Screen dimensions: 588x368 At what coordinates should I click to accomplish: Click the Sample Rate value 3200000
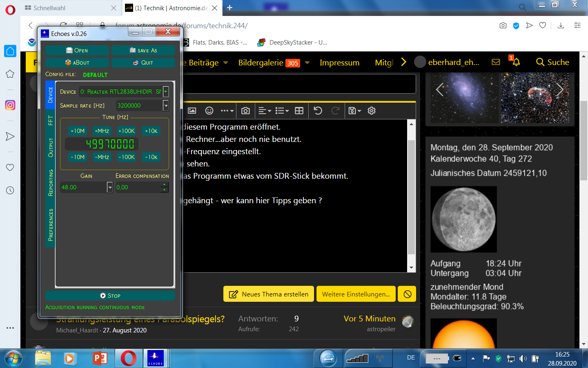pos(129,105)
